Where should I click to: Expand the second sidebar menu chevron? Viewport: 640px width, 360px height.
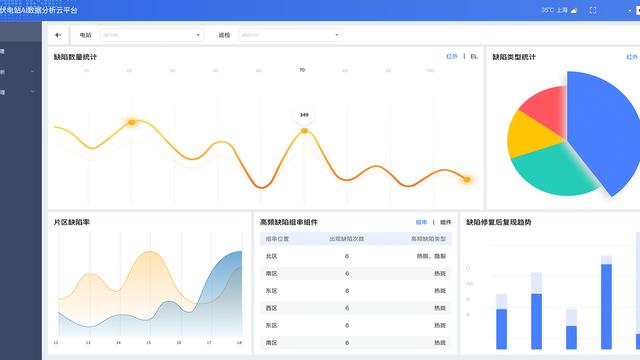(32, 71)
